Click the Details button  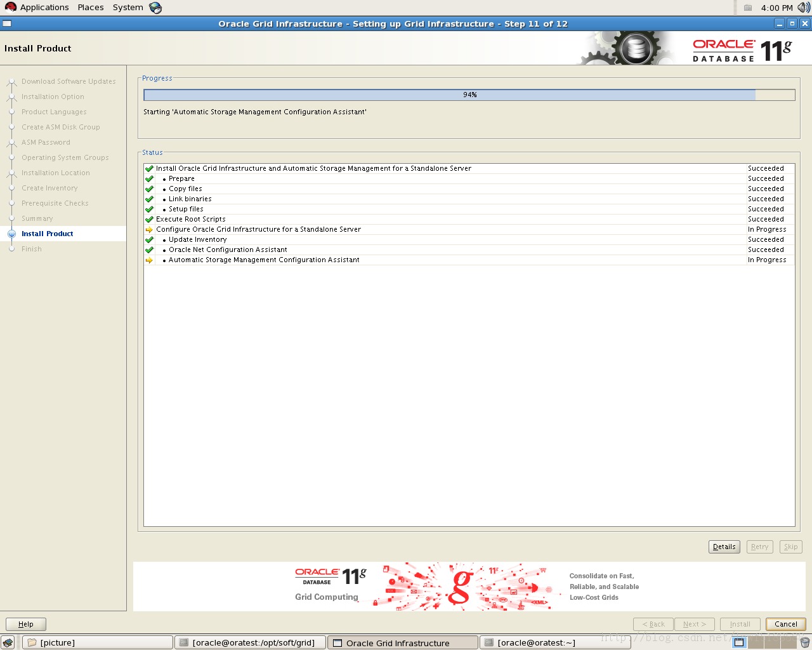pyautogui.click(x=724, y=547)
